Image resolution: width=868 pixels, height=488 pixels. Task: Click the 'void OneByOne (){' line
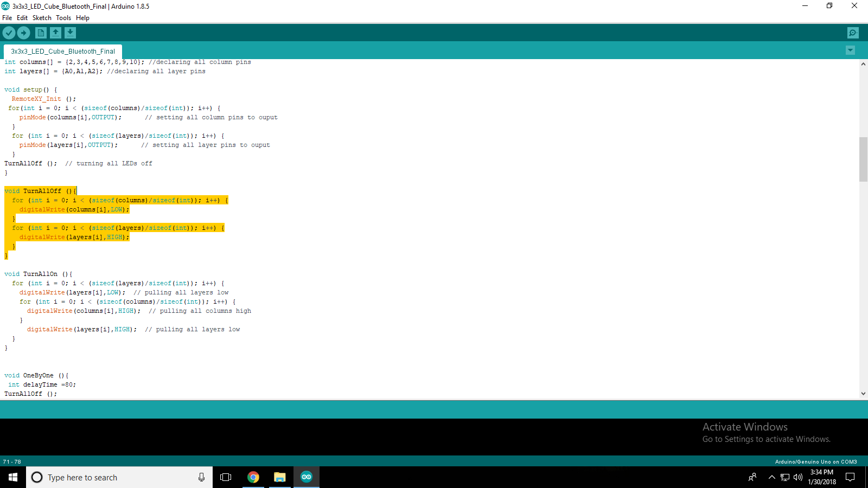pyautogui.click(x=36, y=376)
